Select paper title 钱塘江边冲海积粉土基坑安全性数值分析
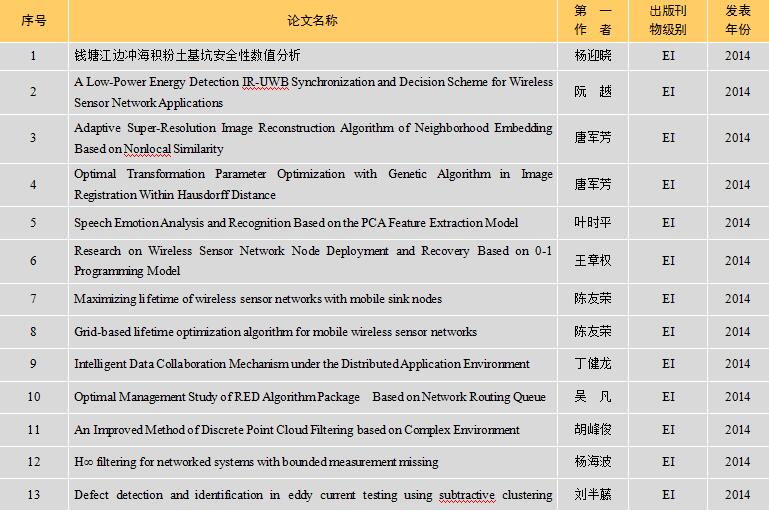Image resolution: width=769 pixels, height=511 pixels. [187, 56]
